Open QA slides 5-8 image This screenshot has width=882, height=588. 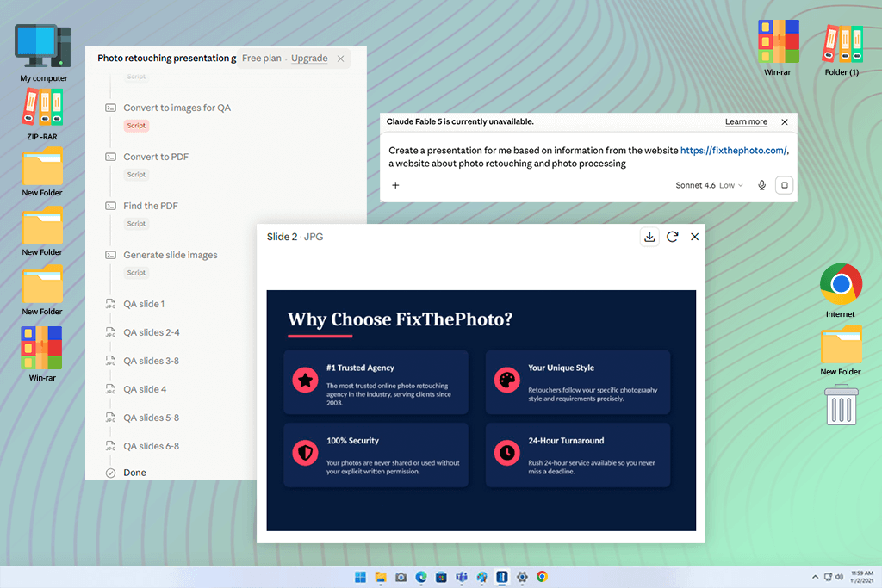tap(152, 418)
